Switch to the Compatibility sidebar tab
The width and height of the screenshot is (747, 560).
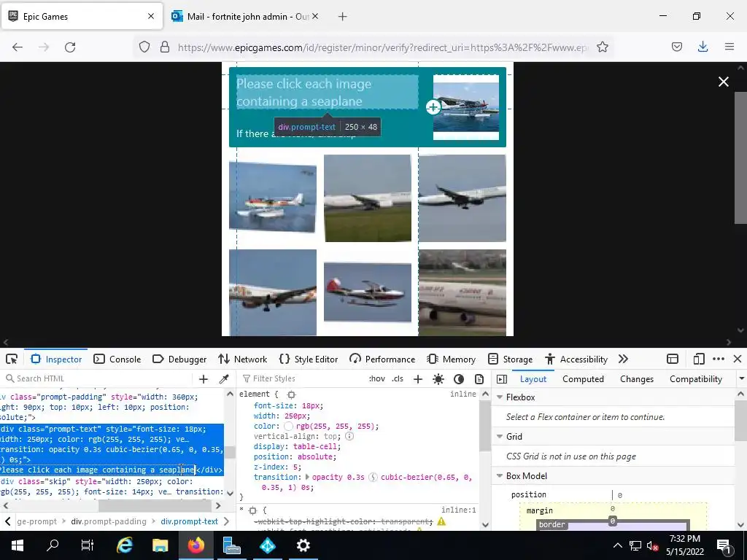pos(695,379)
